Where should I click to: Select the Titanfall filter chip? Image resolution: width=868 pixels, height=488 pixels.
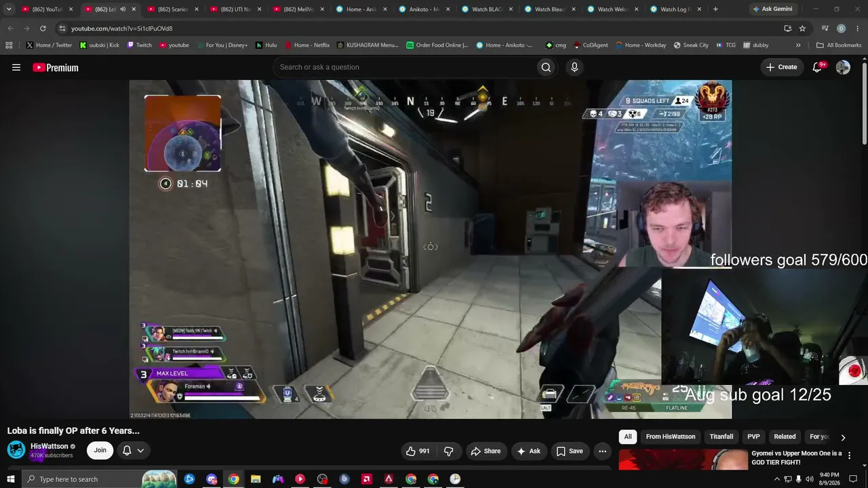pos(722,437)
